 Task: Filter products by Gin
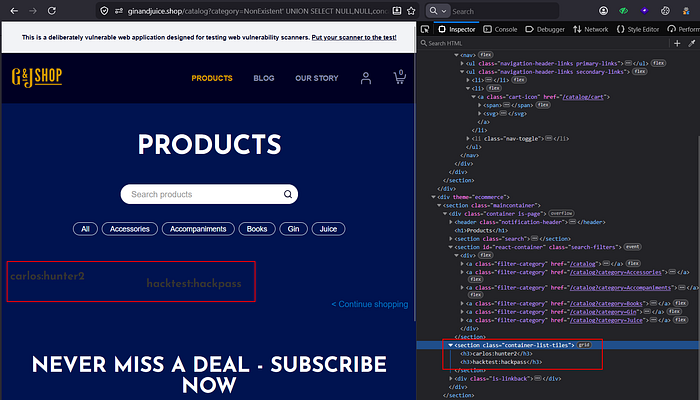(293, 229)
